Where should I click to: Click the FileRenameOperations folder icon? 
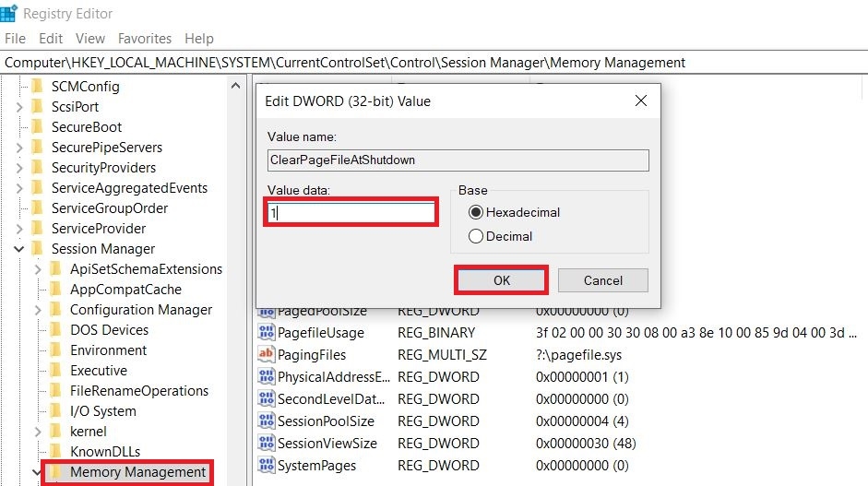click(55, 391)
